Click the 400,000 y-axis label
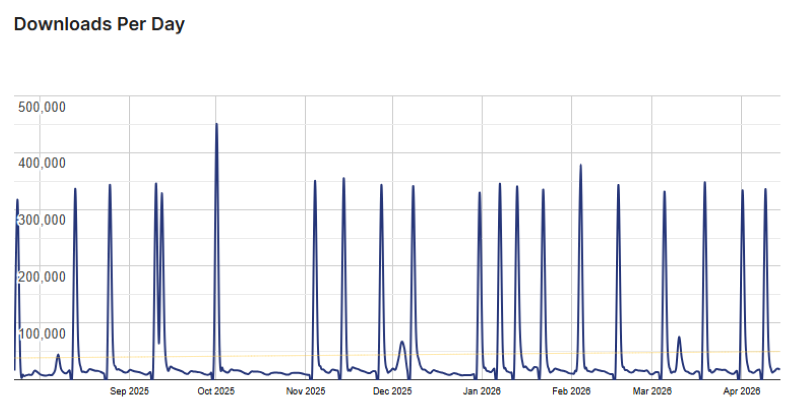The height and width of the screenshot is (413, 800). [x=42, y=163]
